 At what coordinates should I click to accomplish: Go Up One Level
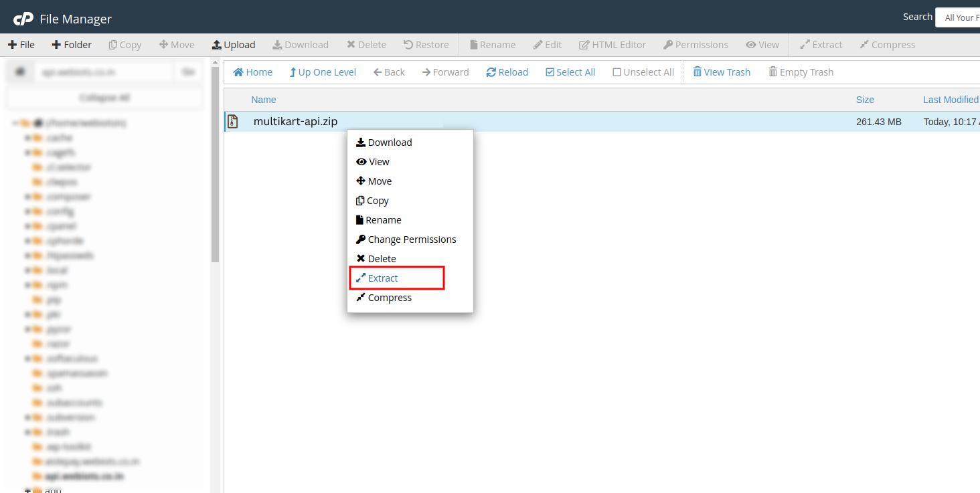(x=323, y=72)
